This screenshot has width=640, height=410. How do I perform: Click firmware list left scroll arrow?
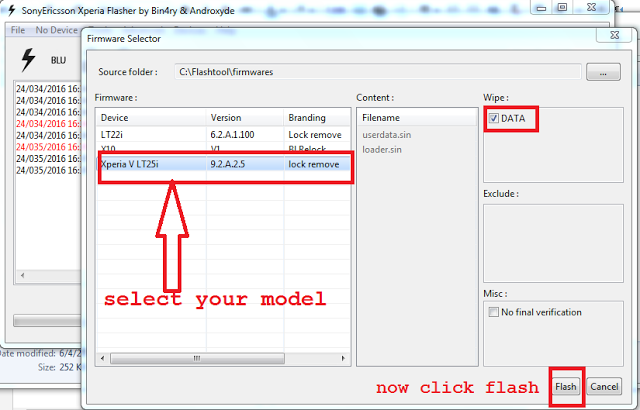[x=102, y=358]
